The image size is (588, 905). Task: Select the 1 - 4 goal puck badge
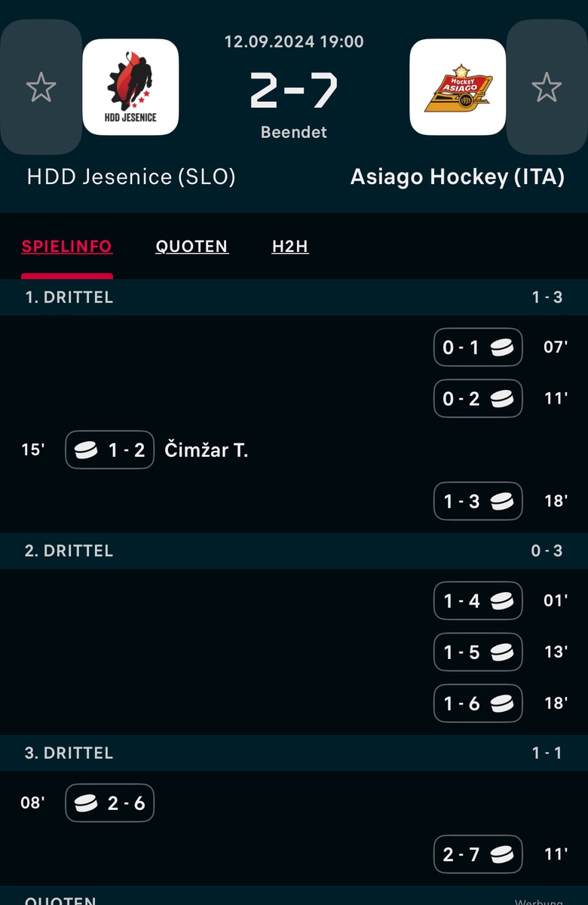pyautogui.click(x=478, y=601)
